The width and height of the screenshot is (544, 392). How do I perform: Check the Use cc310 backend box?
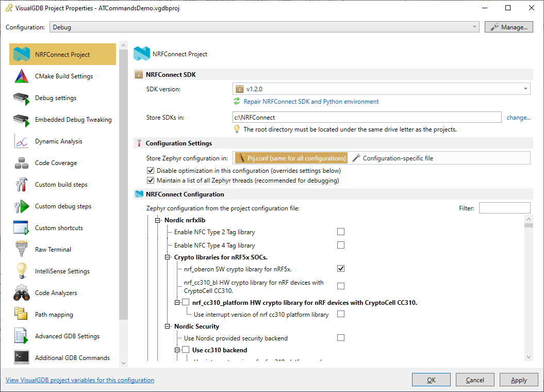point(186,350)
